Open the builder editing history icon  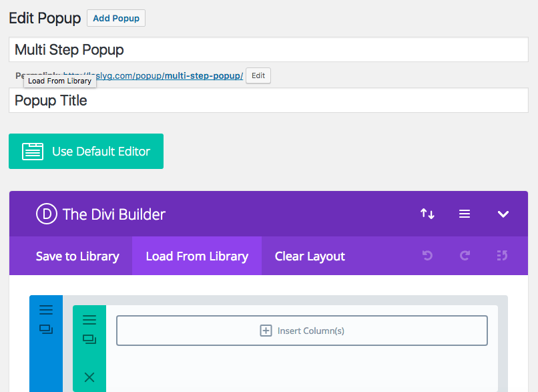point(502,255)
